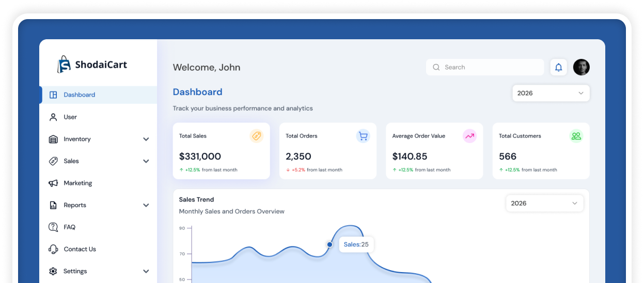This screenshot has width=644, height=283.
Task: Click the Marketing megaphone icon
Action: [53, 183]
